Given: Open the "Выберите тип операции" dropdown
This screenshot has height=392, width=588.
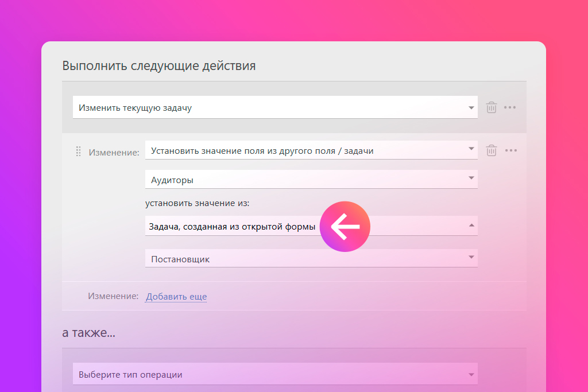Looking at the screenshot, I should point(274,374).
